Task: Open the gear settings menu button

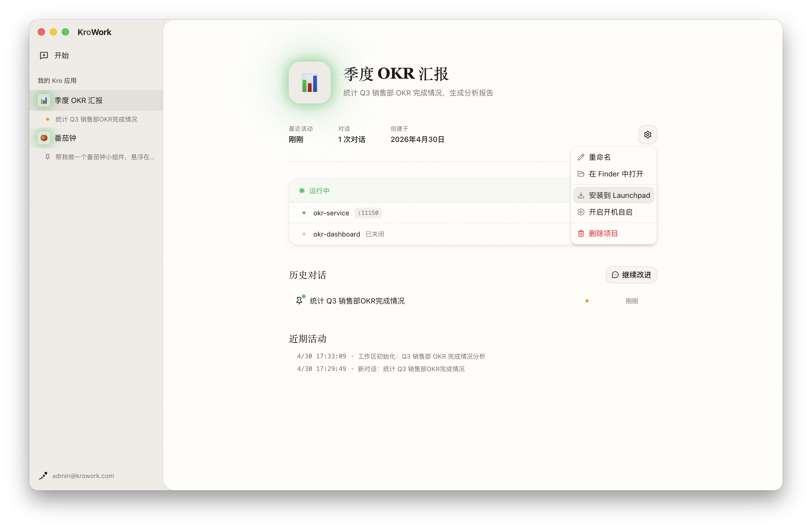Action: click(x=647, y=135)
